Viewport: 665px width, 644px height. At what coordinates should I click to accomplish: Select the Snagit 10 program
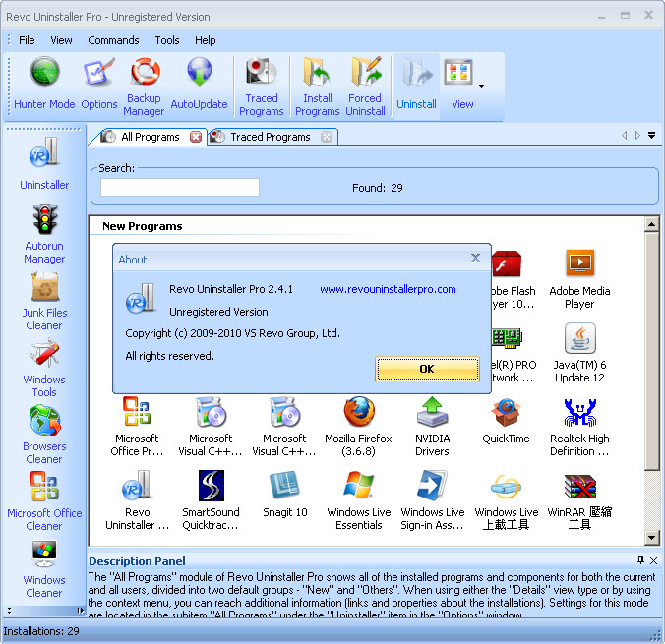coord(284,495)
